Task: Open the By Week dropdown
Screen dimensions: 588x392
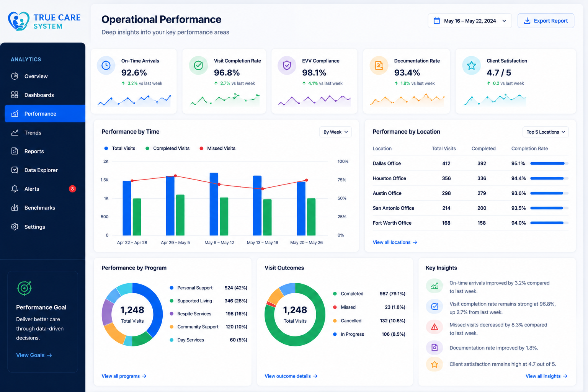Action: click(x=335, y=132)
